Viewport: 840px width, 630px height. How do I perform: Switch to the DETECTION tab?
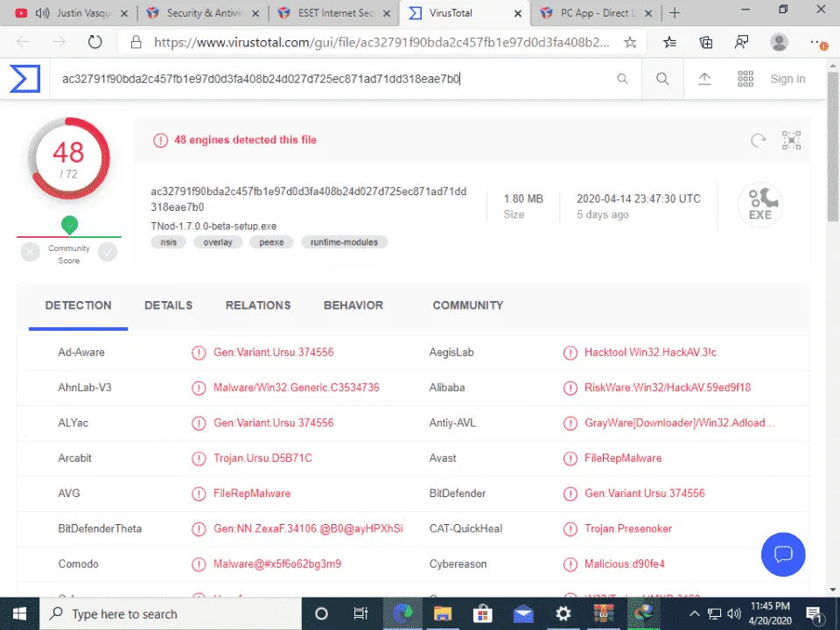[78, 305]
